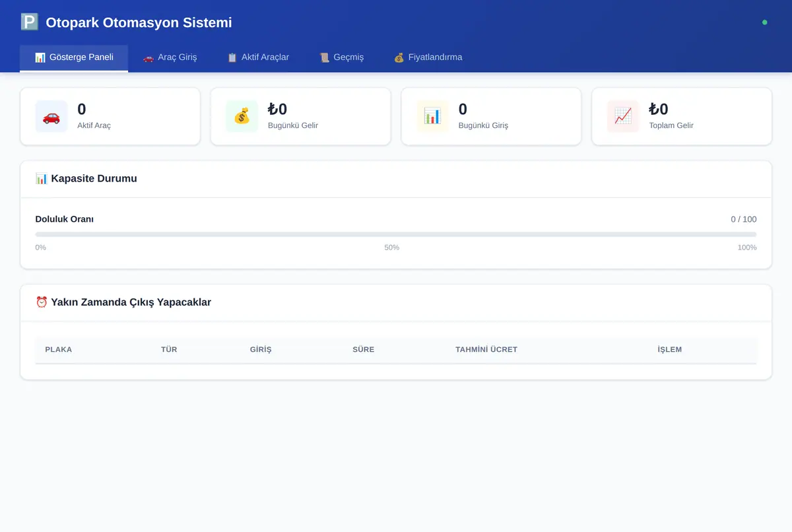
Task: Click the 100% scale label
Action: (x=747, y=248)
